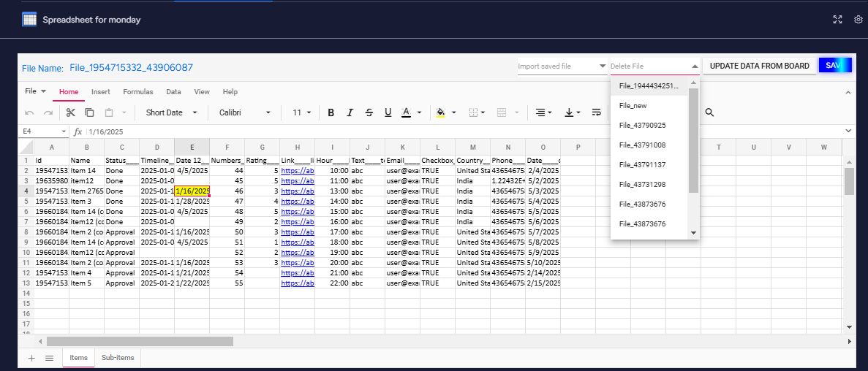Click the font color 'A' icon
This screenshot has width=868, height=371.
pos(406,112)
